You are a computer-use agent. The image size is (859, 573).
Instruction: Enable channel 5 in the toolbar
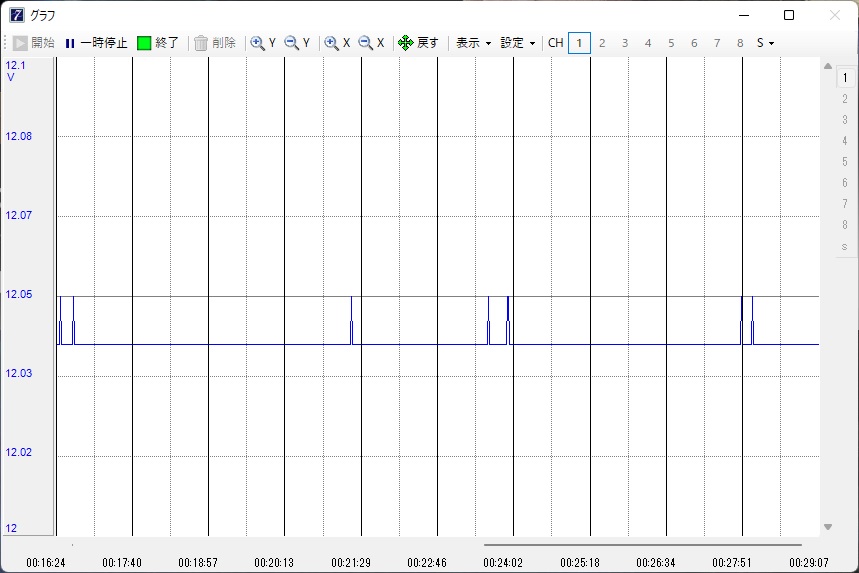point(671,43)
